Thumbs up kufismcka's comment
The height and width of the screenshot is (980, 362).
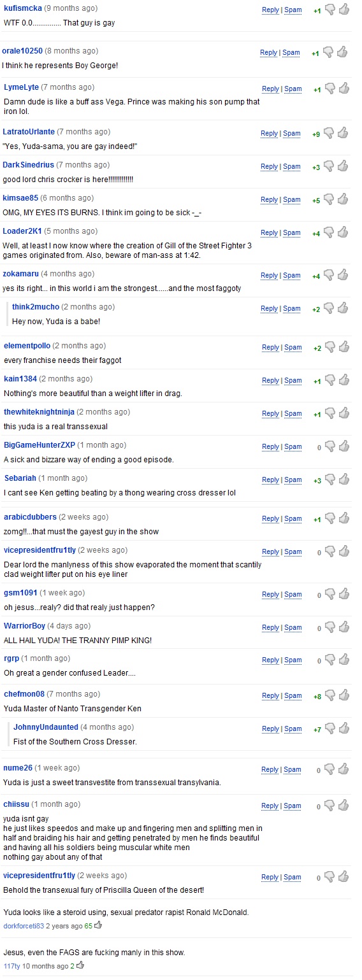[x=344, y=10]
